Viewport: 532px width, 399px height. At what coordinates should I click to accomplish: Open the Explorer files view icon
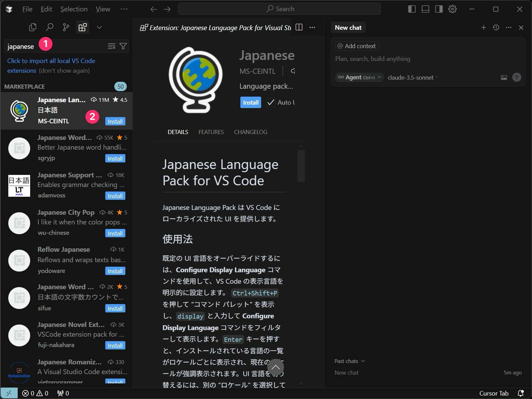pyautogui.click(x=33, y=27)
